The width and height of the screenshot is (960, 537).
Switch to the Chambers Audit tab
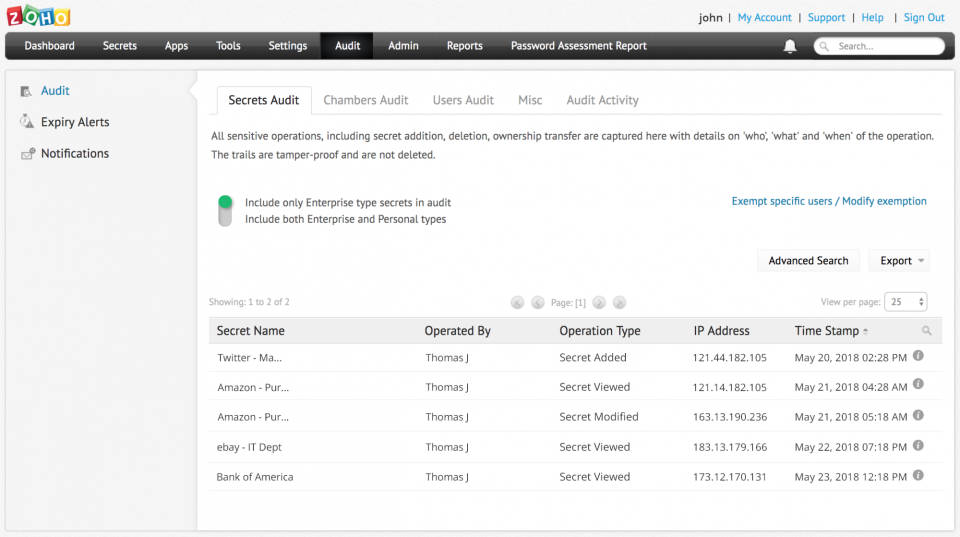click(x=365, y=100)
